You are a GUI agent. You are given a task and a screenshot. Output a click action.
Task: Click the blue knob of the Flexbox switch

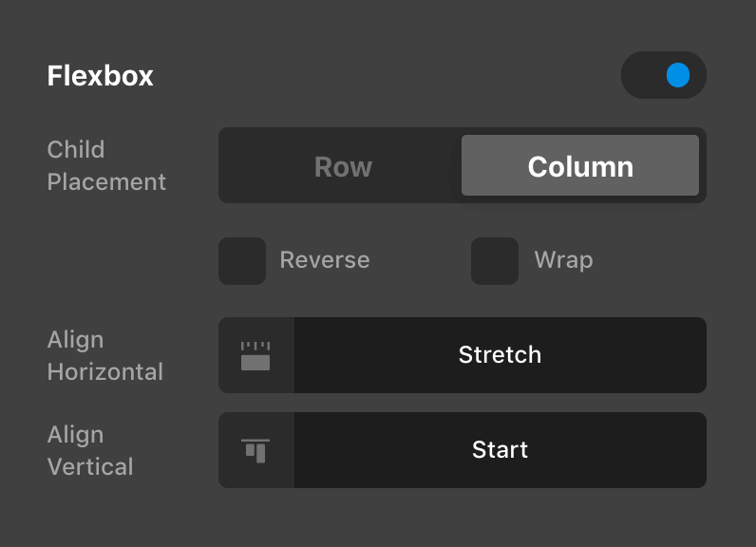pyautogui.click(x=678, y=75)
